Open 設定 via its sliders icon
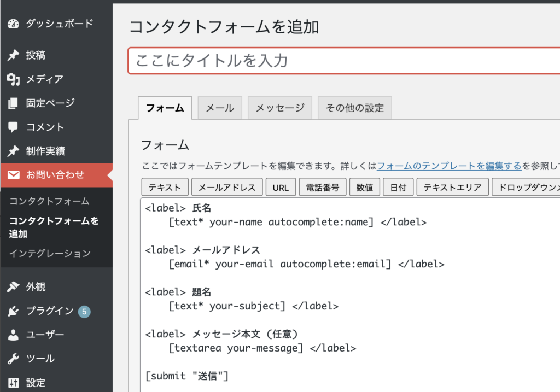Viewport: 560px width, 392px height. pos(13,383)
